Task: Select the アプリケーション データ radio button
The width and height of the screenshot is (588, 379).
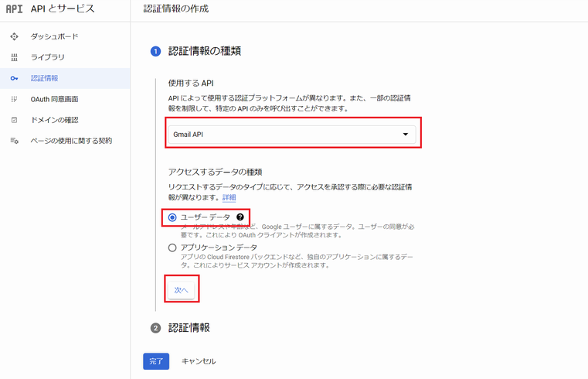Action: (x=172, y=248)
